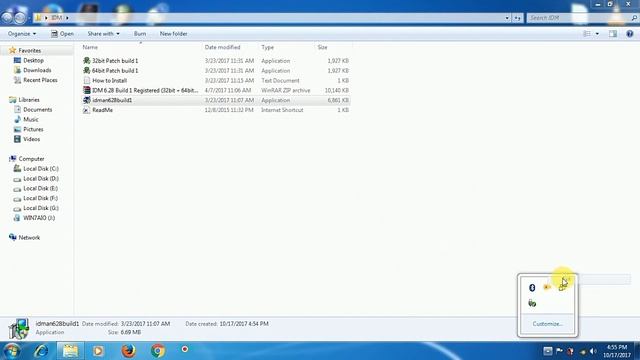Open Local Disk (D:)
The height and width of the screenshot is (360, 640).
tap(40, 178)
